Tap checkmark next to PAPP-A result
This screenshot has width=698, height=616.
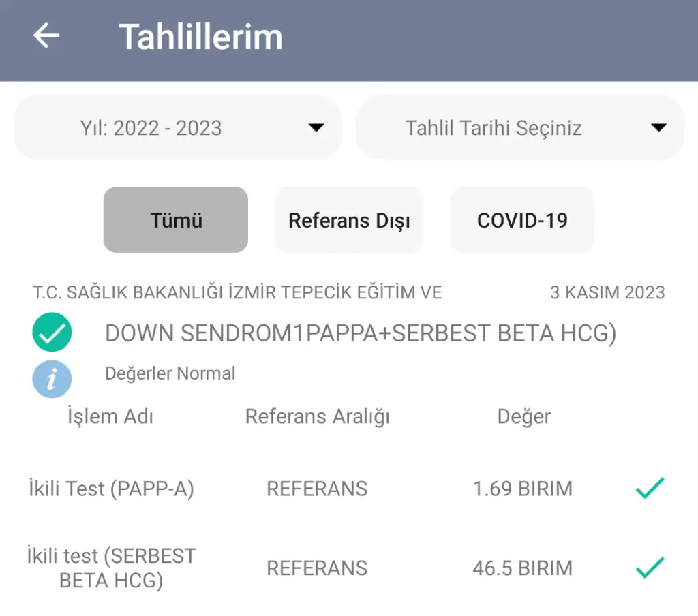(x=650, y=489)
